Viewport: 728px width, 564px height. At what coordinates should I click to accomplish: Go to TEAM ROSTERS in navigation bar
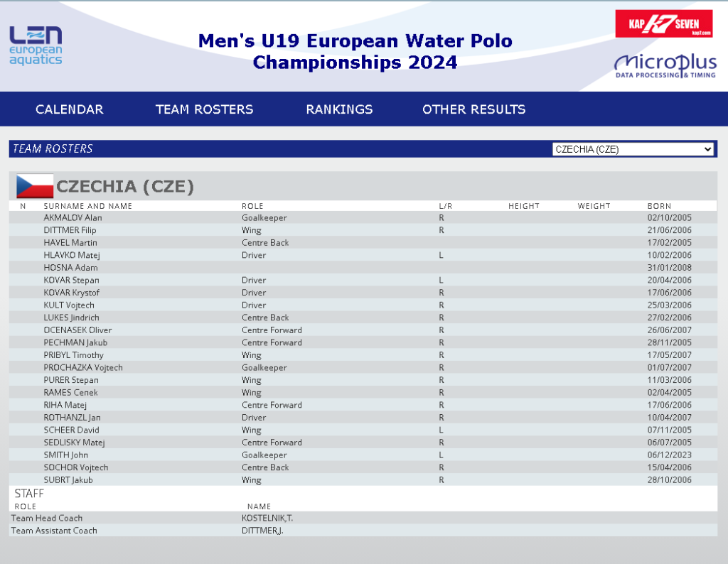pyautogui.click(x=204, y=109)
